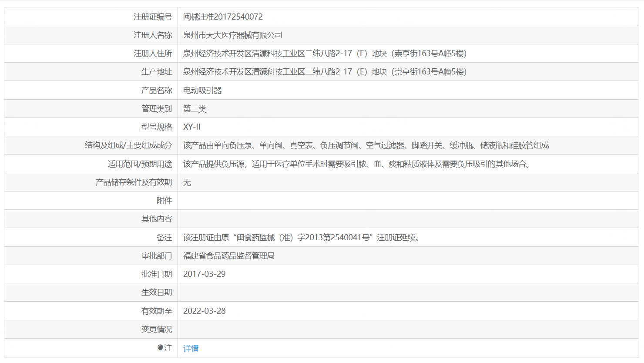Select company name 泉州市天大医疗器械有限公司
The width and height of the screenshot is (644, 363).
233,35
